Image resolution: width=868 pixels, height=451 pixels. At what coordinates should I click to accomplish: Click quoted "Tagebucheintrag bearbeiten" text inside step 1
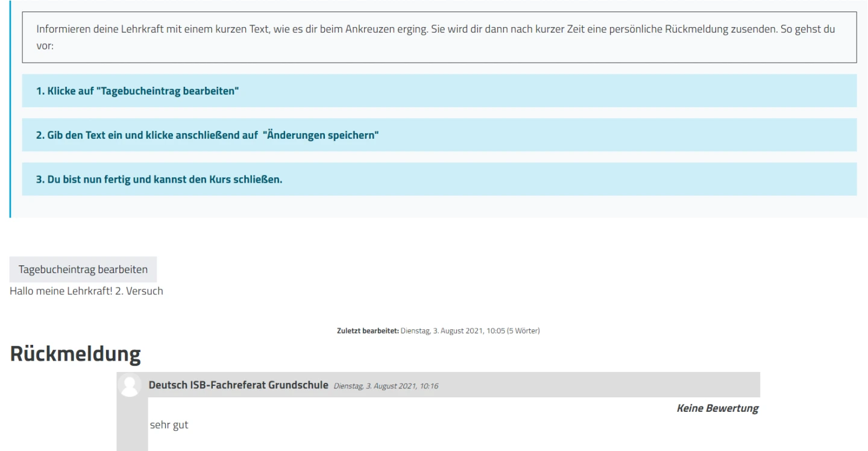click(x=168, y=91)
